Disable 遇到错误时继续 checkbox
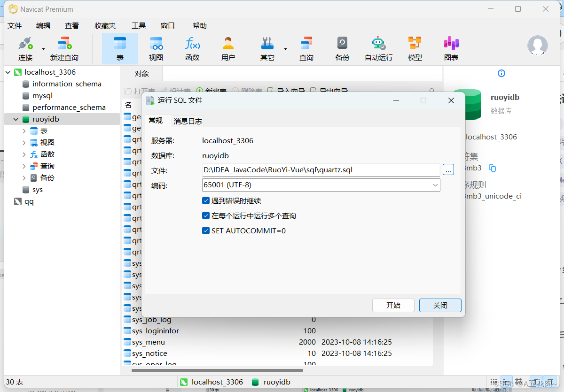 pyautogui.click(x=206, y=200)
